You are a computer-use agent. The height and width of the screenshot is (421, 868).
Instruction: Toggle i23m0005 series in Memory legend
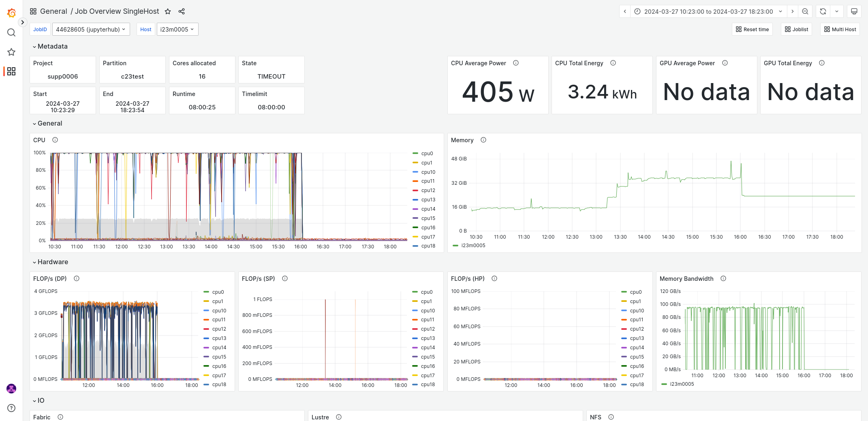pos(473,246)
